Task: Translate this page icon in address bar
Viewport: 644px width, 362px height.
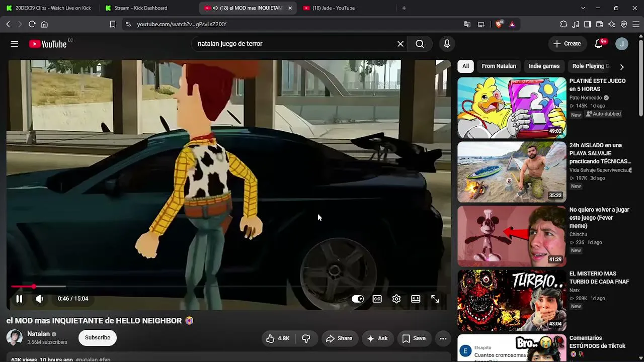Action: (467, 24)
